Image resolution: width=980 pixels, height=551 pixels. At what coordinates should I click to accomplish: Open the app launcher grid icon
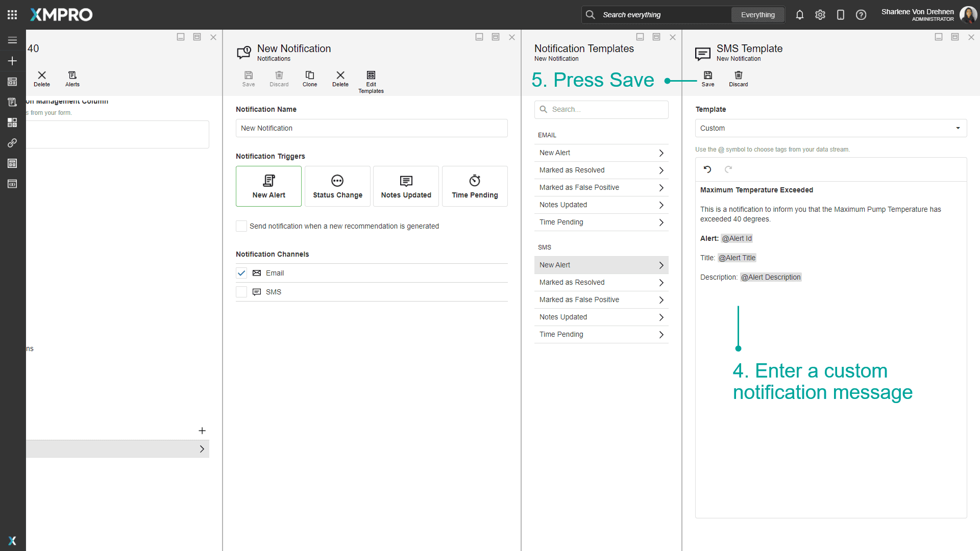pos(12,15)
